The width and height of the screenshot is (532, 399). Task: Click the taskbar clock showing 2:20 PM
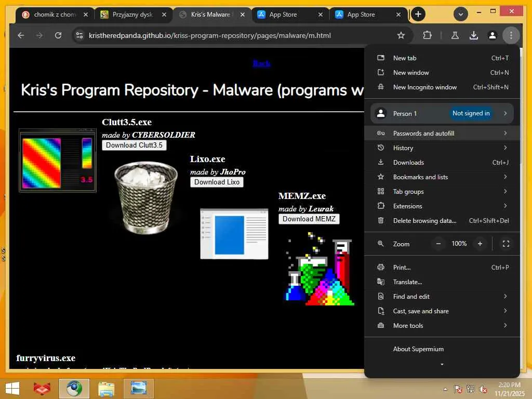509,389
